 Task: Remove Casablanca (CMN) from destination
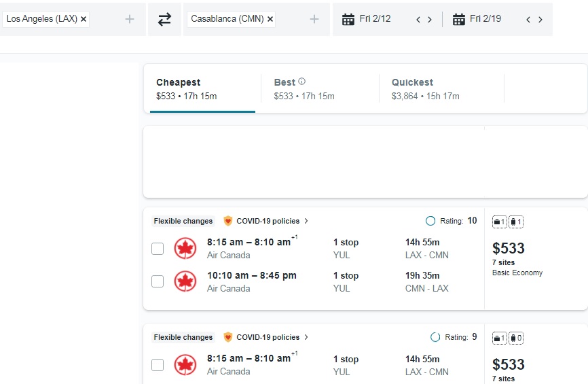pyautogui.click(x=270, y=20)
